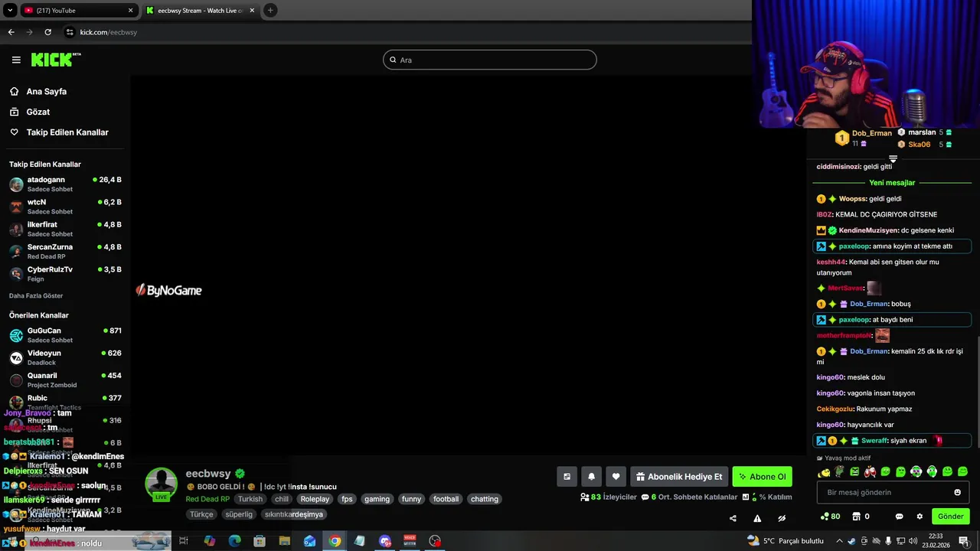Open File Explorer from the taskbar
Viewport: 980px width, 551px height.
pos(285,541)
